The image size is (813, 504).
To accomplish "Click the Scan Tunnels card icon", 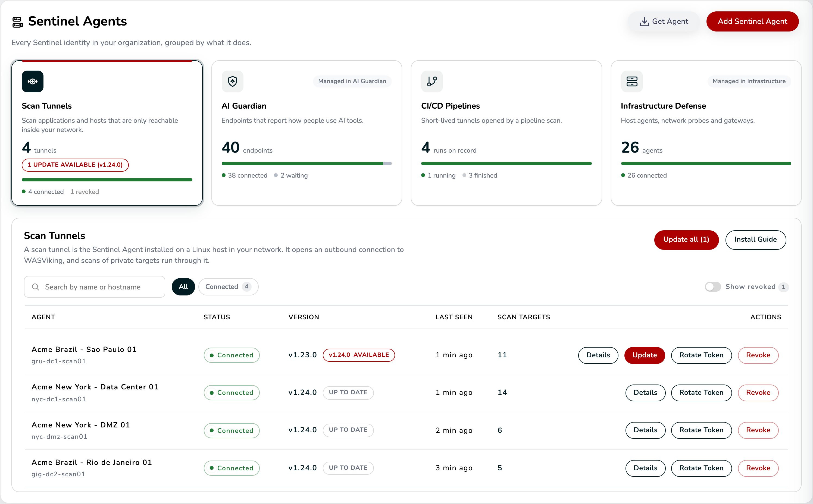I will click(x=32, y=81).
